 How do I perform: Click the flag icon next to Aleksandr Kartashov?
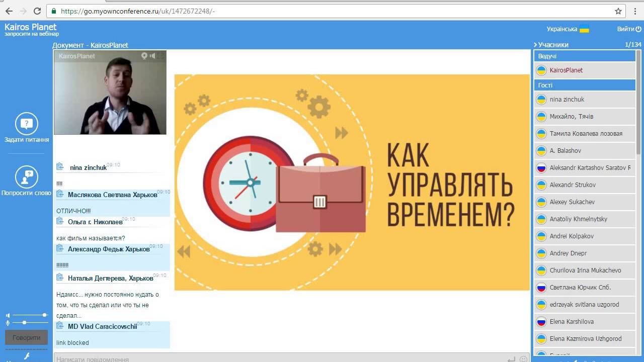click(x=541, y=168)
